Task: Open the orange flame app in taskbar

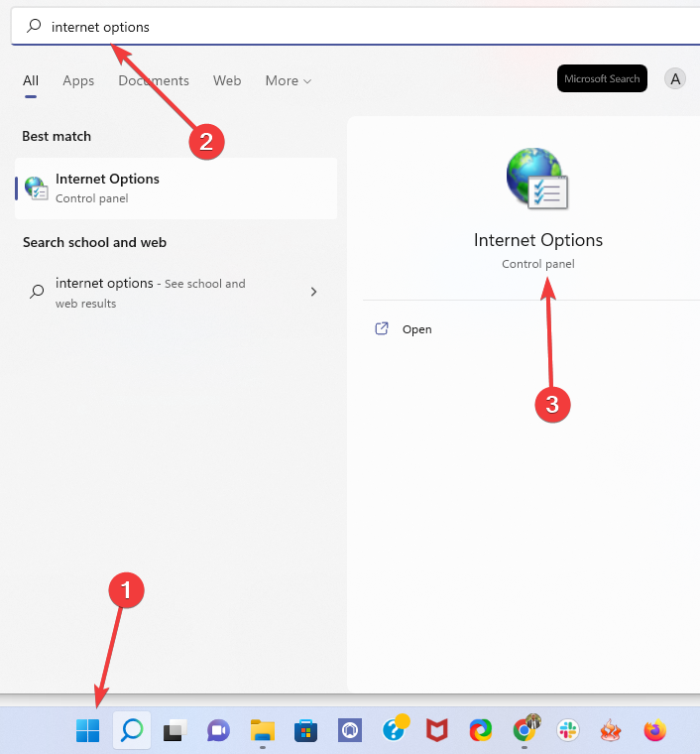Action: (611, 730)
